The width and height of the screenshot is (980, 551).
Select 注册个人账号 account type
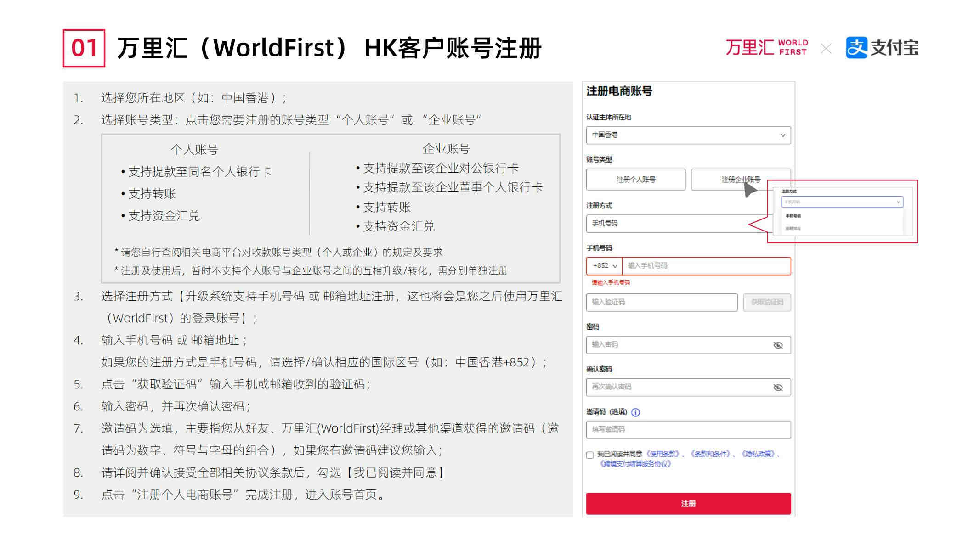click(635, 180)
